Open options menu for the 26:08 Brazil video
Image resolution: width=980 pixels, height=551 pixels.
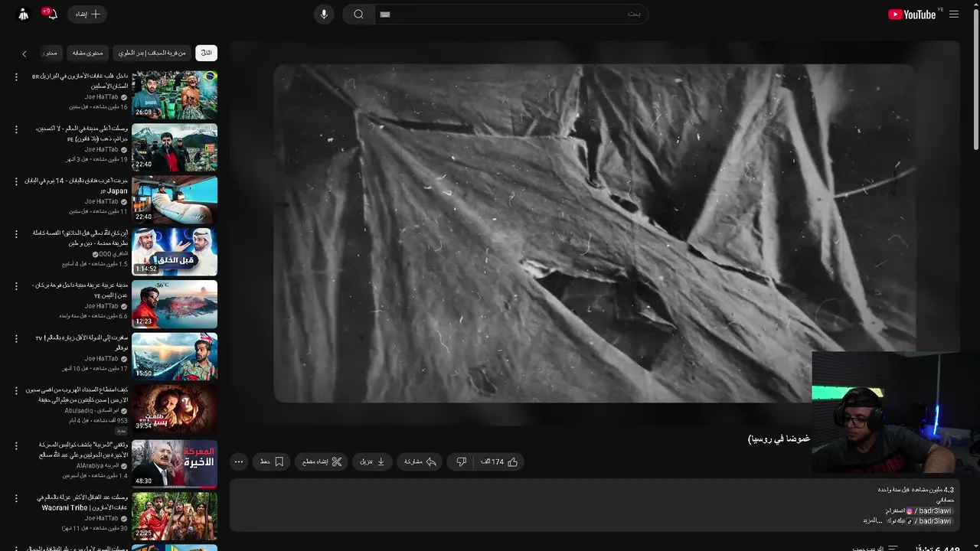[16, 77]
